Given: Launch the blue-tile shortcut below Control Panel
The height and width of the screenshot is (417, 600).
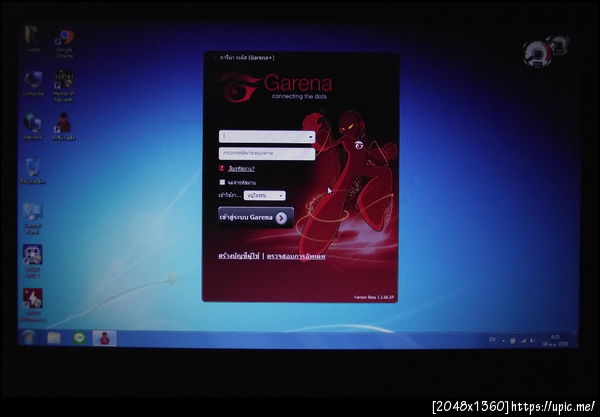Looking at the screenshot, I should [x=33, y=261].
